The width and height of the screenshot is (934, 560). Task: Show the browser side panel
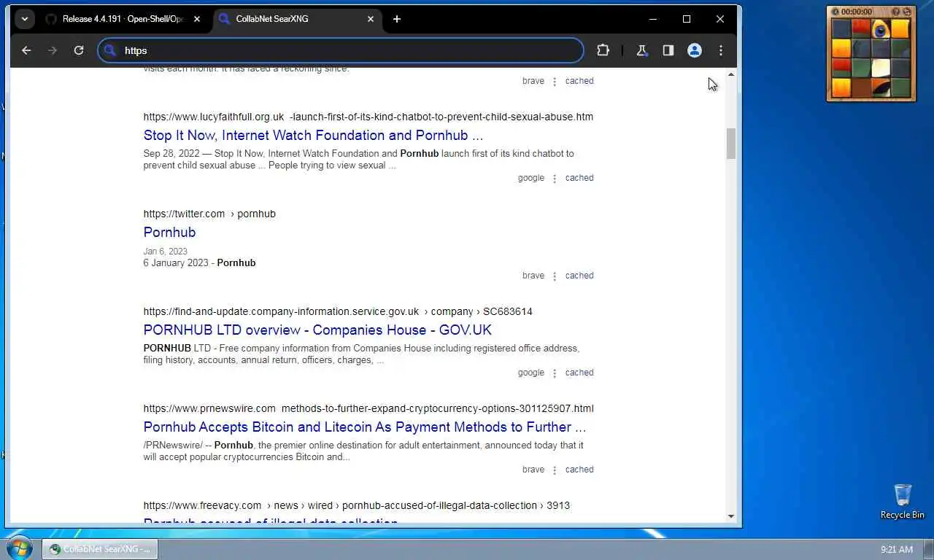668,50
